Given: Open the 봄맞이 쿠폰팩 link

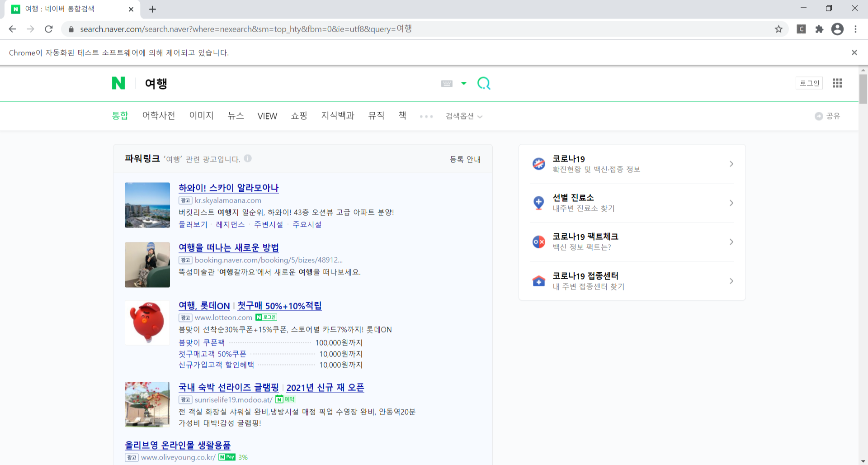Looking at the screenshot, I should click(x=201, y=343).
